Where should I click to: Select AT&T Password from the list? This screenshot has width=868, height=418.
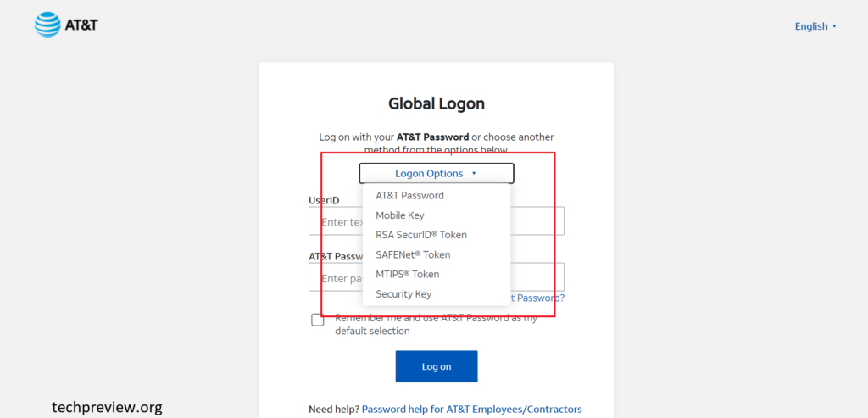tap(409, 196)
